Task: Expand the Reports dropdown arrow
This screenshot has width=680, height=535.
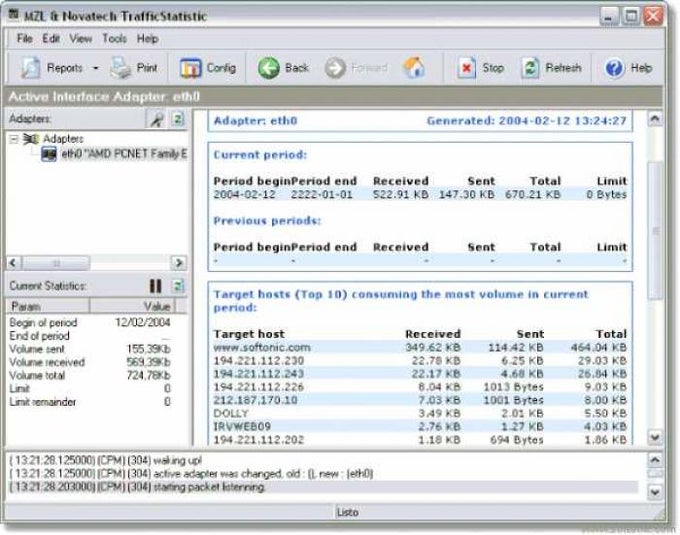Action: coord(95,68)
